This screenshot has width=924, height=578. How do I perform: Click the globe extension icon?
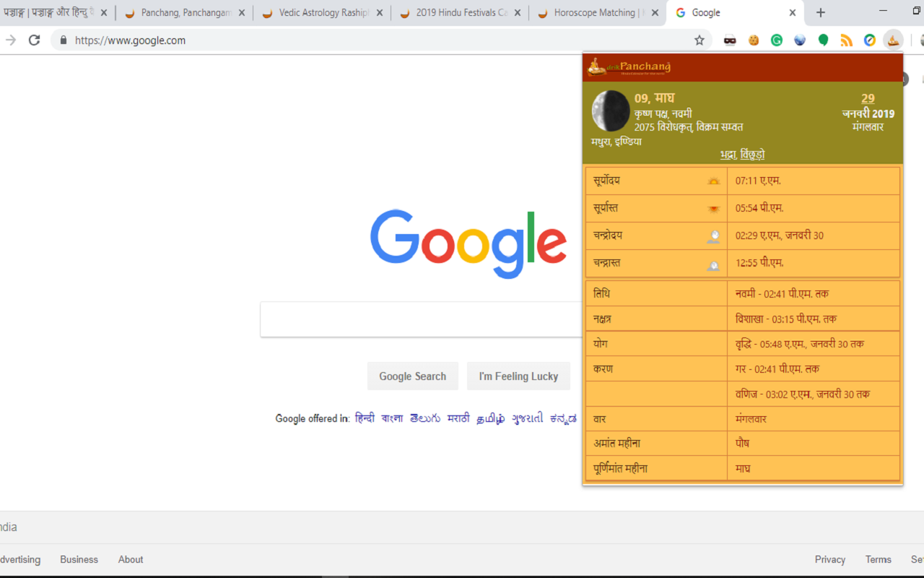tap(799, 40)
